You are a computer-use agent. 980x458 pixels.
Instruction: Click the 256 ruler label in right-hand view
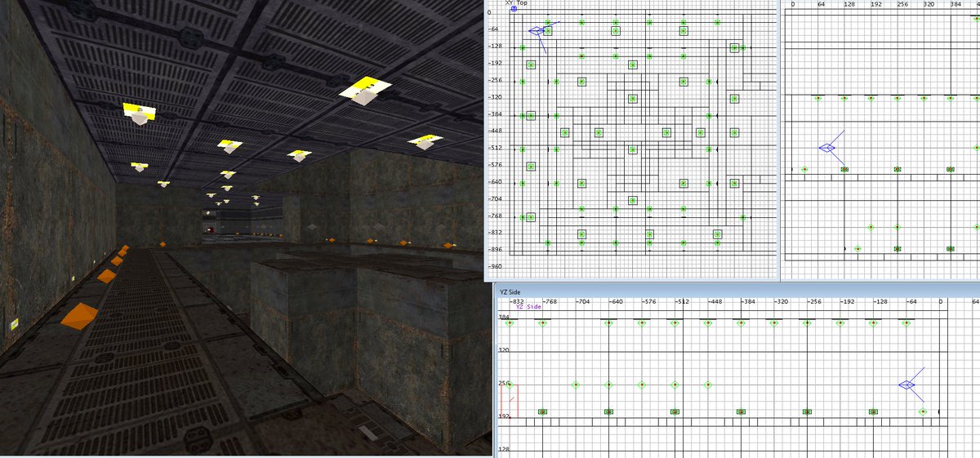902,4
